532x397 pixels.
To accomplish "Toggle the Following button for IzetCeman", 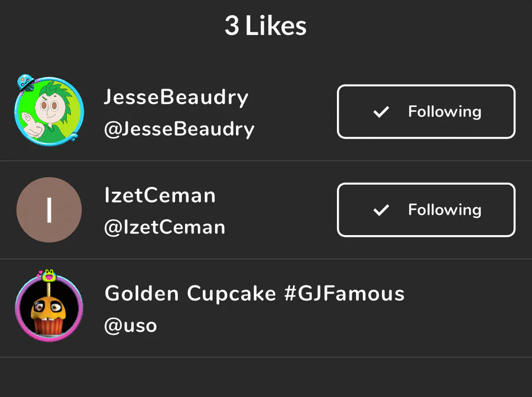I will (426, 210).
